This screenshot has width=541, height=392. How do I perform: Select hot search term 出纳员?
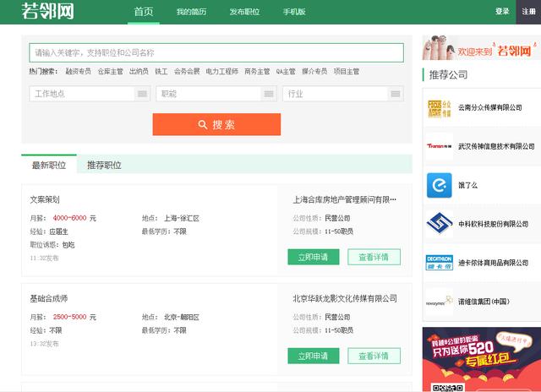[x=139, y=71]
